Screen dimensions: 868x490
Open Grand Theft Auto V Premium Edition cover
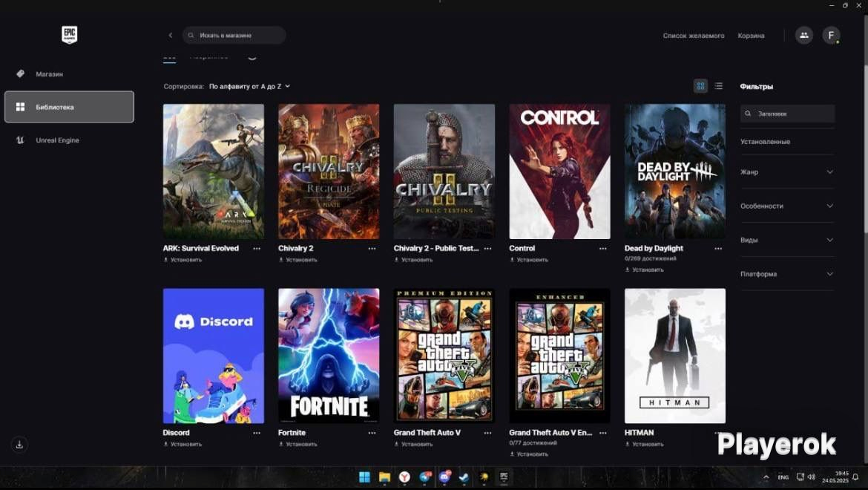point(444,356)
